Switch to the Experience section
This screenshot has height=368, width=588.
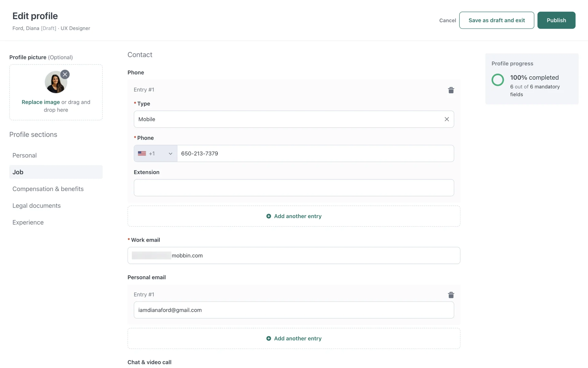pyautogui.click(x=28, y=222)
